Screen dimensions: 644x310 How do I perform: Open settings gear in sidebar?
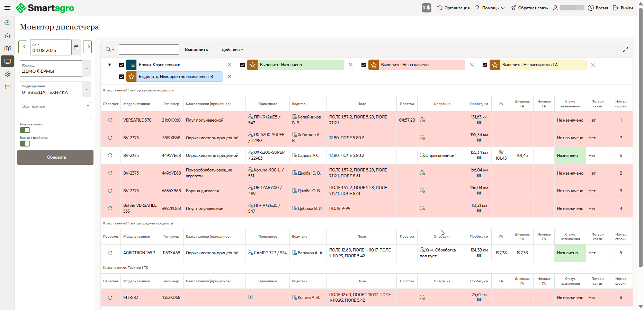(x=7, y=74)
